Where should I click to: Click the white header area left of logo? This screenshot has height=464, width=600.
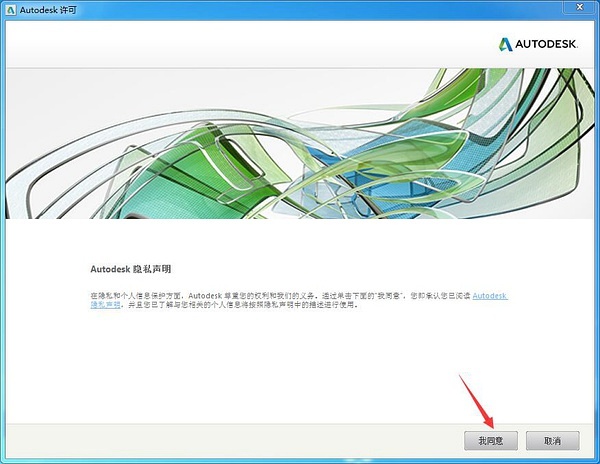[x=250, y=44]
